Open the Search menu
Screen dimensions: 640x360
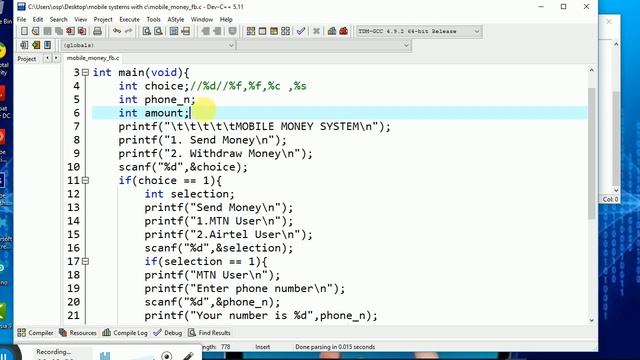coord(58,19)
